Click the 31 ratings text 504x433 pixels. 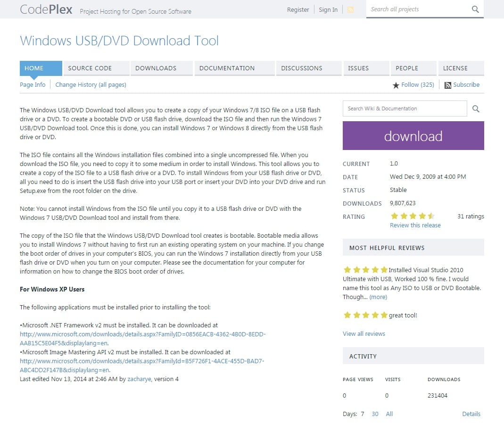coord(471,216)
